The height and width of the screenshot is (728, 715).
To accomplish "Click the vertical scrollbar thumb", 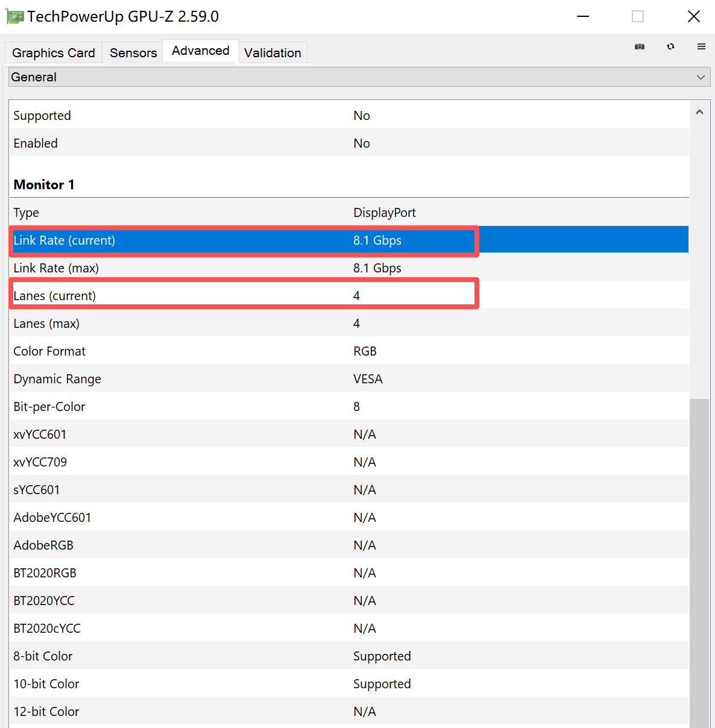I will (699, 563).
